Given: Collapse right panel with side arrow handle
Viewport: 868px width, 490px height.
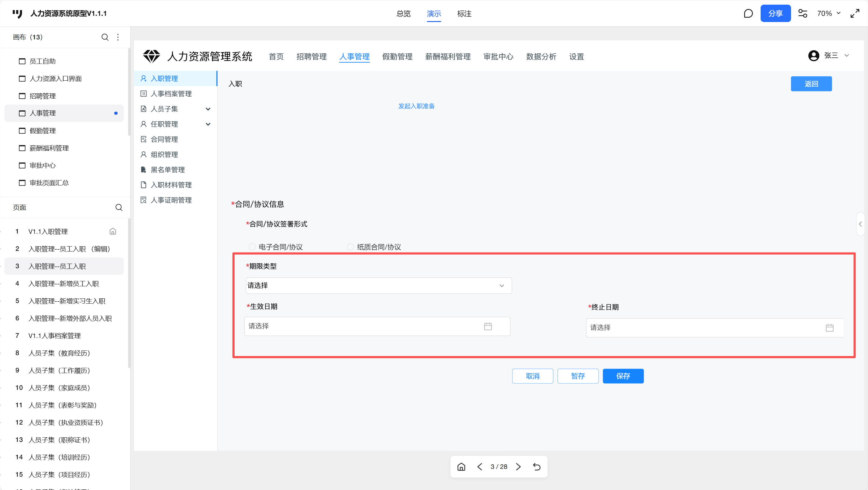Looking at the screenshot, I should (x=860, y=224).
